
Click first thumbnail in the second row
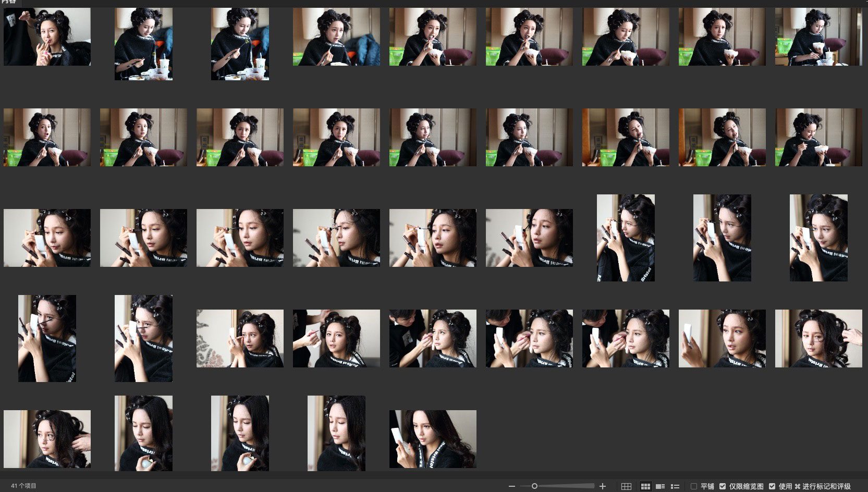point(47,137)
